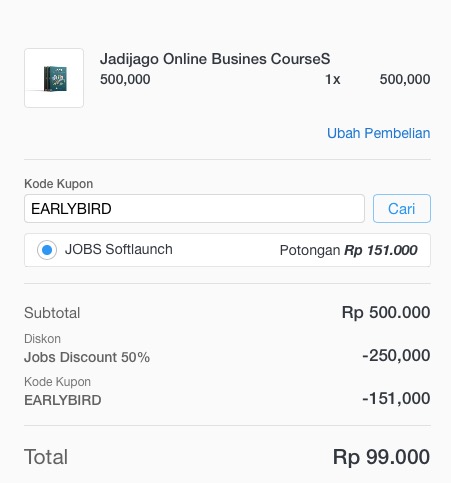
Task: Click the EARLYBIRD entry in the order summary
Action: click(63, 400)
